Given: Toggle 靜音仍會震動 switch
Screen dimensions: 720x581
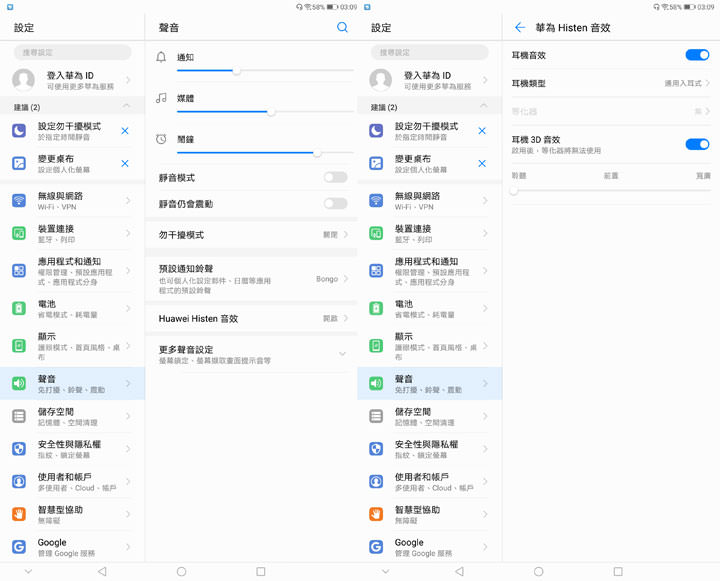Looking at the screenshot, I should pyautogui.click(x=335, y=203).
